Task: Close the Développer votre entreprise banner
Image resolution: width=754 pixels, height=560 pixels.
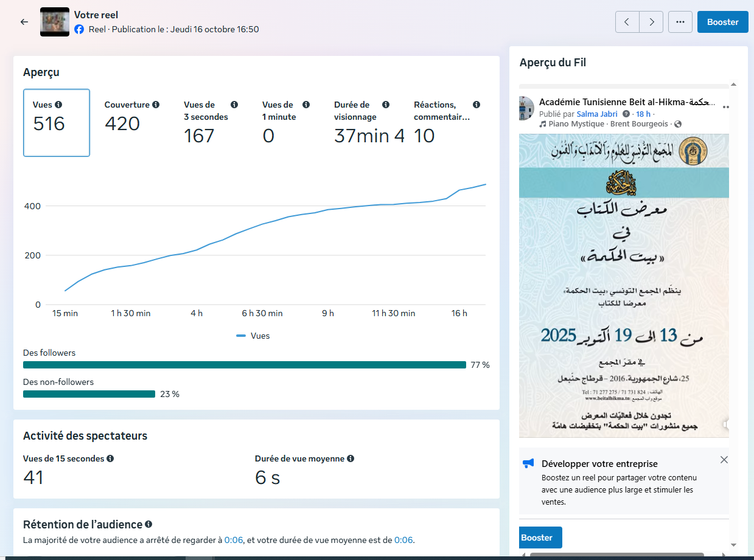Action: [724, 460]
